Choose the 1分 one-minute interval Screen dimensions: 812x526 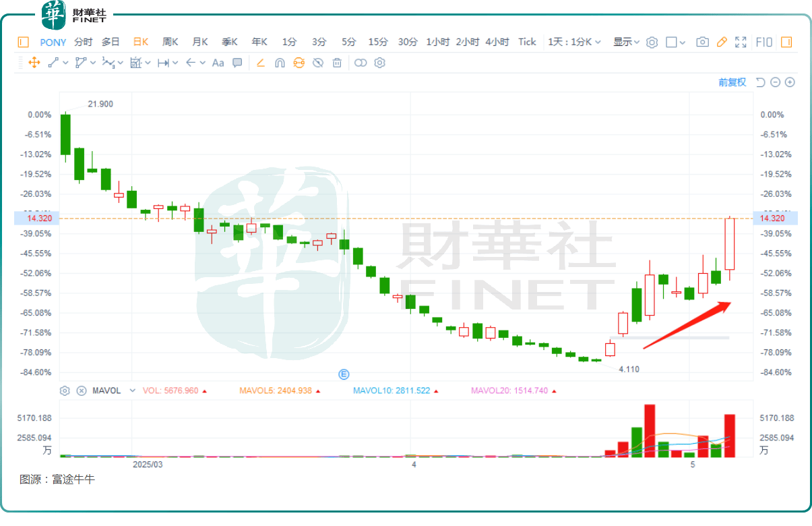(289, 42)
